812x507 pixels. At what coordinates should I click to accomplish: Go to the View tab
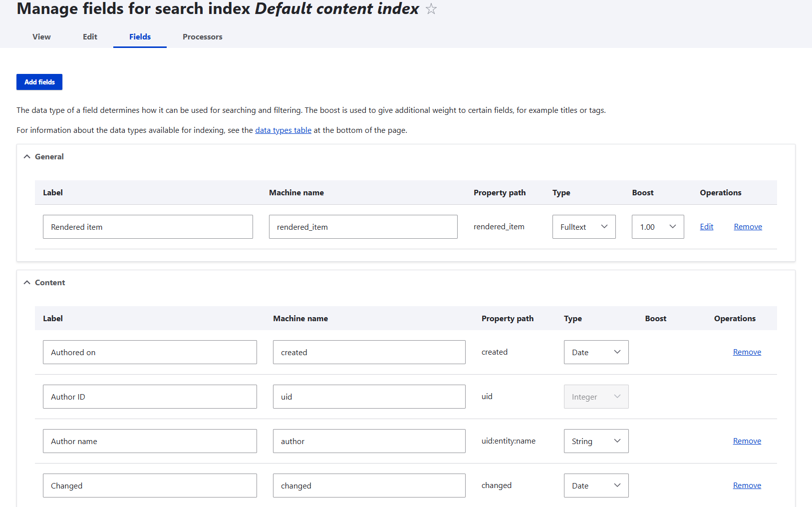coord(41,36)
